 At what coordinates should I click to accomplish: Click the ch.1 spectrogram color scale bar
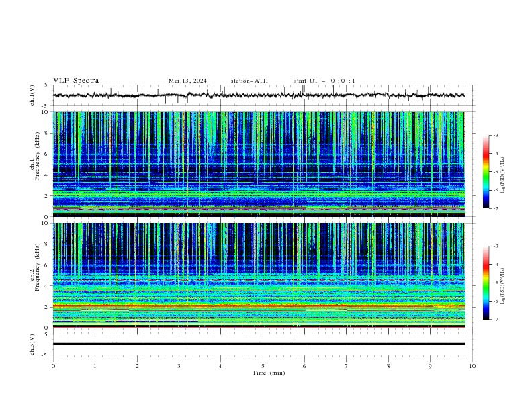(486, 172)
